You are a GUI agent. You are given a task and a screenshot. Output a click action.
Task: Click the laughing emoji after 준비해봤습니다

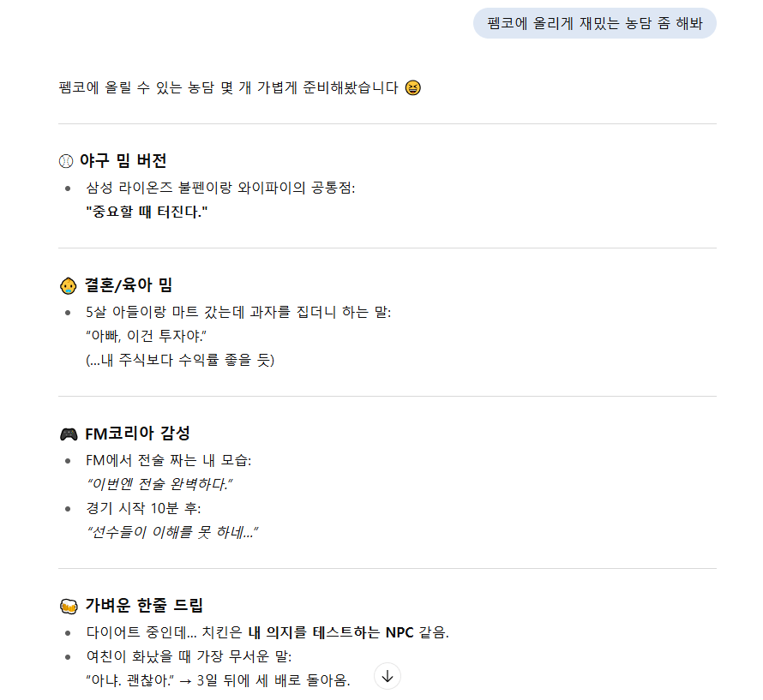[x=412, y=88]
